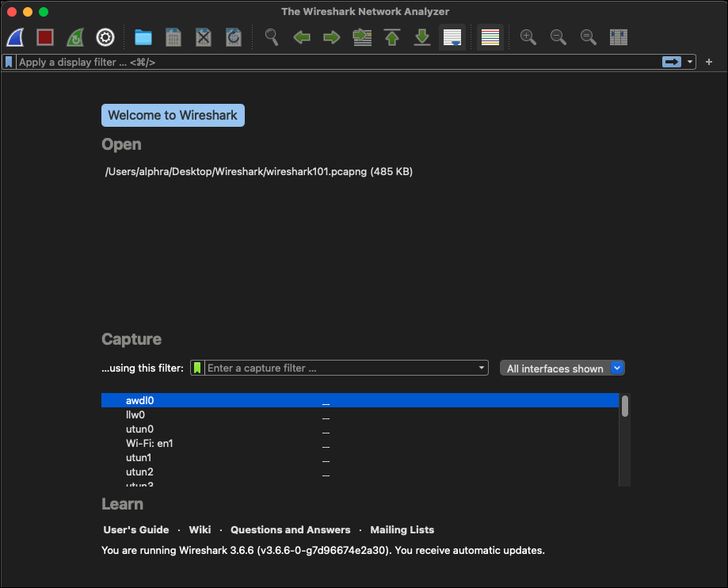Toggle automatic scrolling in live capture
This screenshot has height=588, width=728.
click(452, 37)
